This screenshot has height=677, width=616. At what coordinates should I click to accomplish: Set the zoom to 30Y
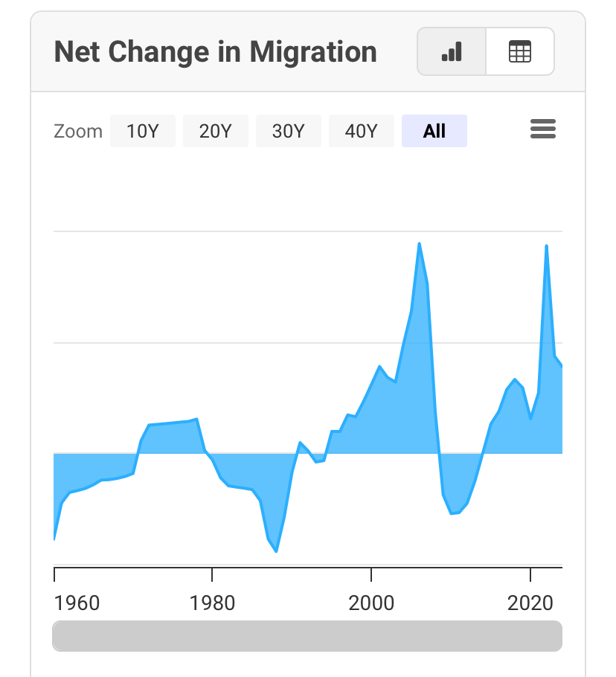pyautogui.click(x=289, y=131)
